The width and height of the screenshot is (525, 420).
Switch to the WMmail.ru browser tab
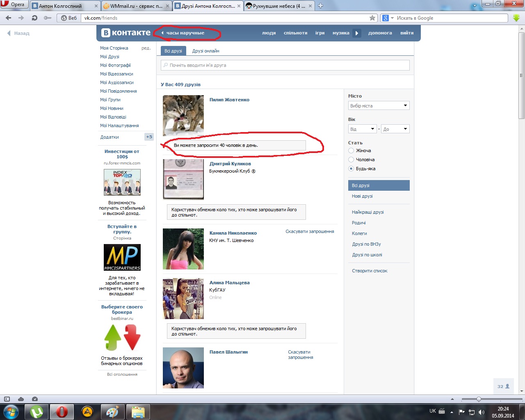[x=137, y=6]
